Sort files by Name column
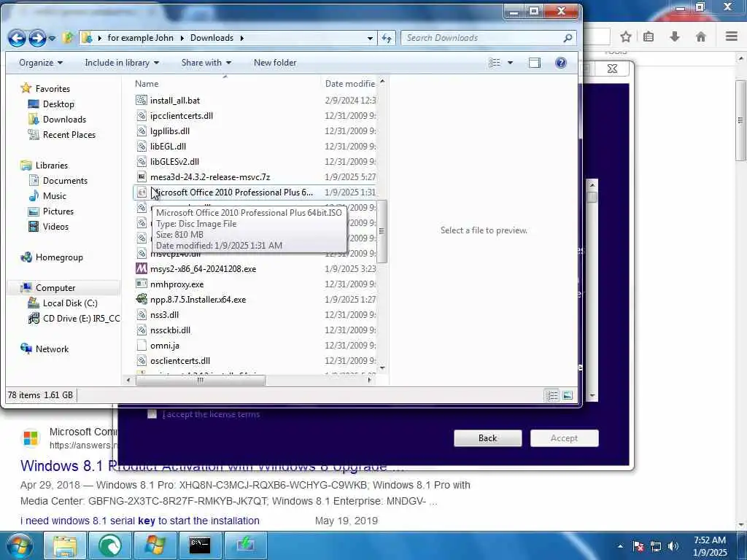This screenshot has height=560, width=747. pos(146,84)
